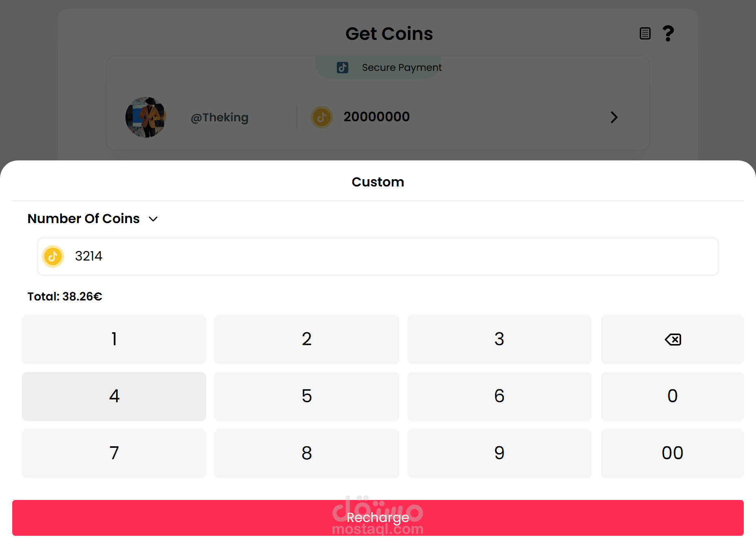Click the coin icon in the amount field
The image size is (756, 548).
tap(53, 256)
